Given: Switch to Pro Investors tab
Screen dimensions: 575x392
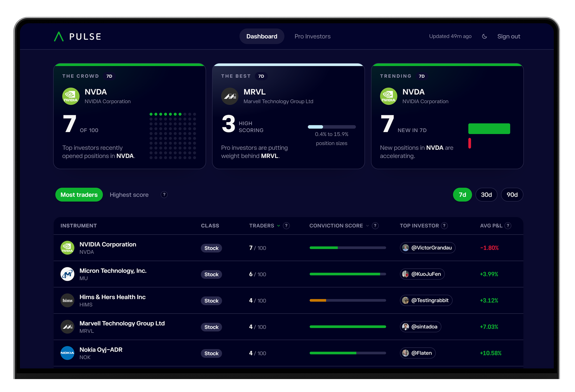Looking at the screenshot, I should tap(312, 36).
